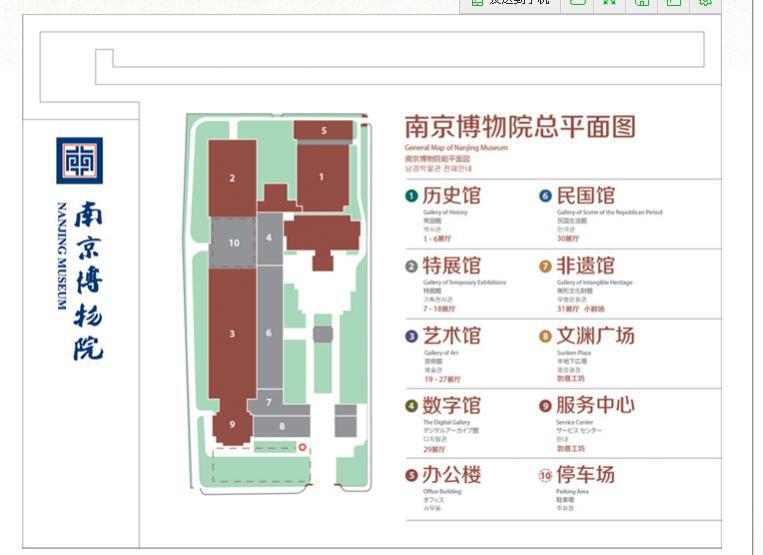Screen dimensions: 763x555
Task: Click the number 9 circle beside 服务中心
Action: pos(545,406)
